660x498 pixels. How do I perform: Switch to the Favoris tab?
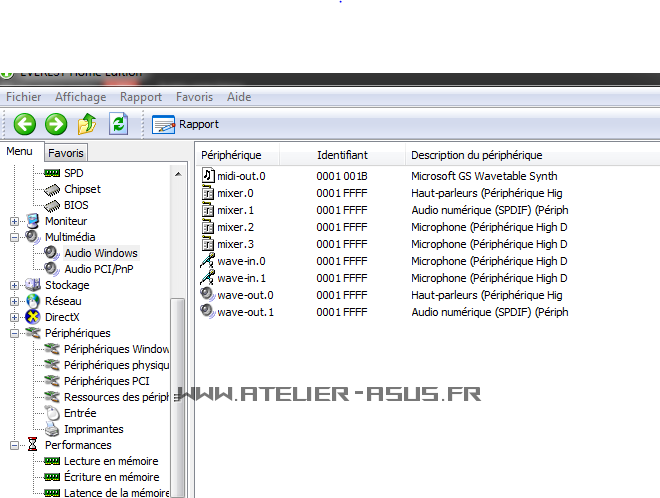click(66, 153)
